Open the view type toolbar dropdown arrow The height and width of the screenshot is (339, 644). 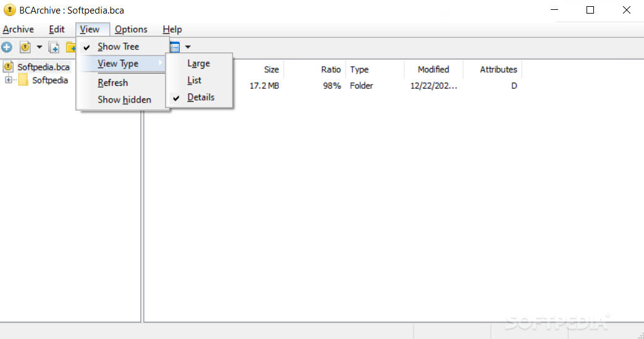(x=188, y=47)
